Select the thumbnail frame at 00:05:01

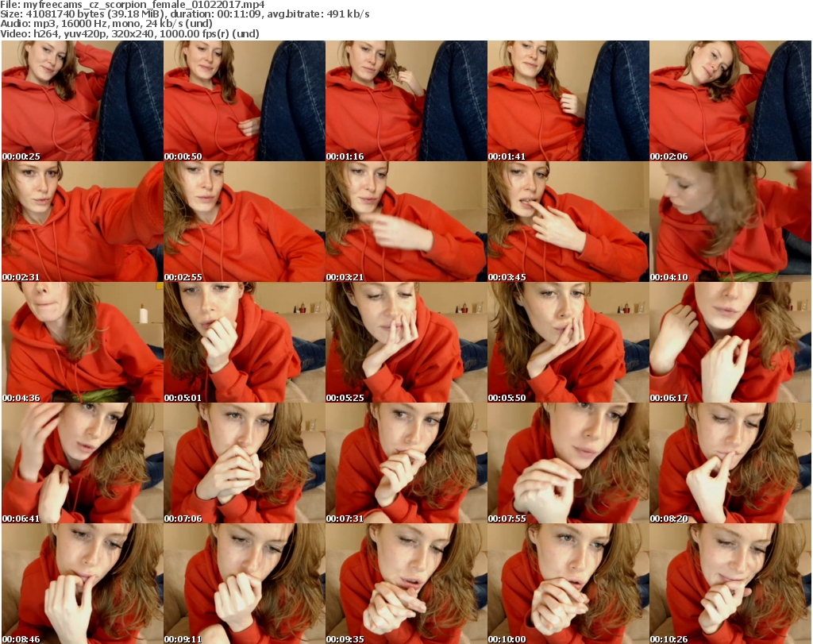tap(245, 342)
